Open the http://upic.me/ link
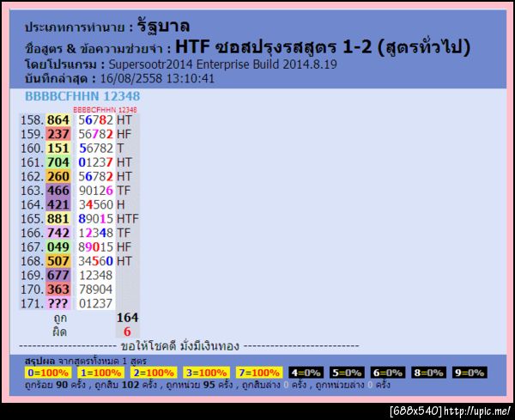This screenshot has width=515, height=420. pos(477,411)
